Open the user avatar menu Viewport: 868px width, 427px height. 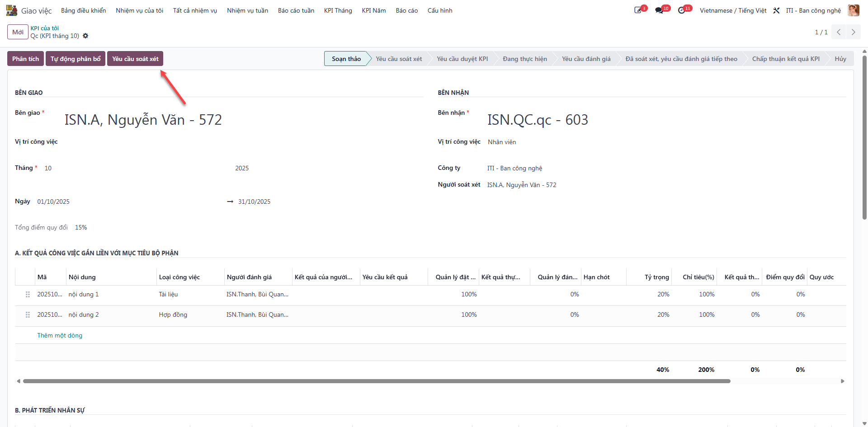pos(854,10)
